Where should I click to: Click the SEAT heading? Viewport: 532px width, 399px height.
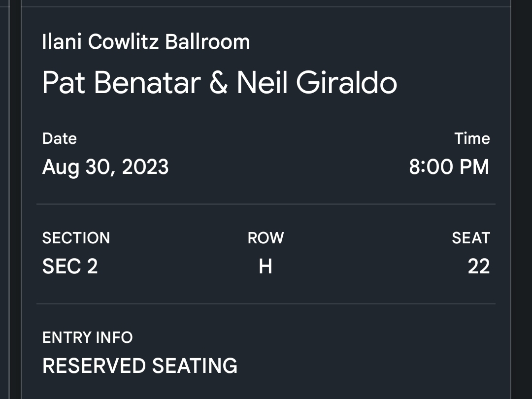coord(471,238)
